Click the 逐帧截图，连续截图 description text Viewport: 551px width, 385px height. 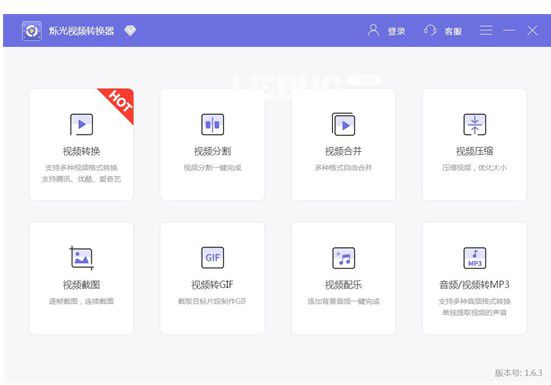82,301
